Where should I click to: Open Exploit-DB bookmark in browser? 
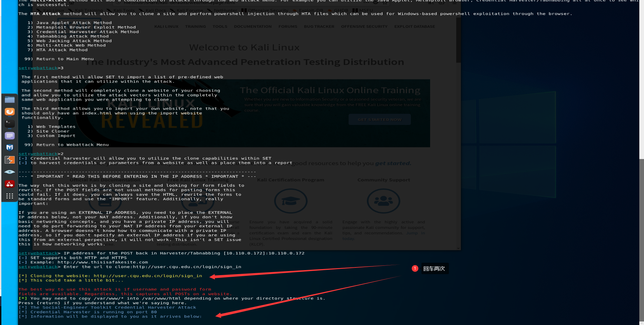click(x=308, y=10)
